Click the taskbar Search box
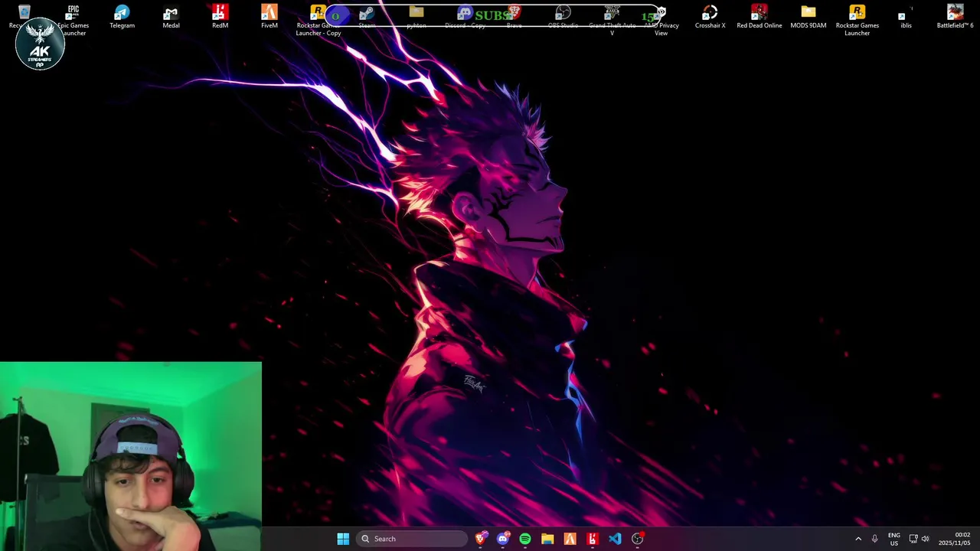The image size is (980, 551). coord(412,539)
